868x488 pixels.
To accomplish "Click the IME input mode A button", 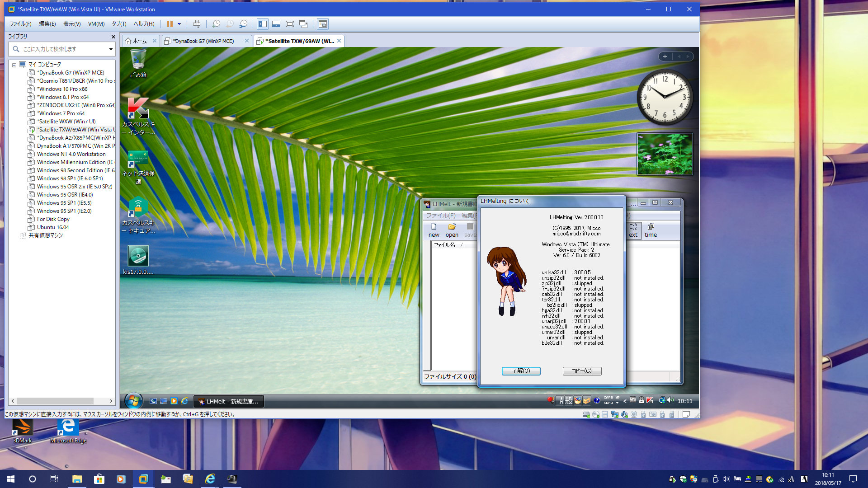I will click(561, 401).
